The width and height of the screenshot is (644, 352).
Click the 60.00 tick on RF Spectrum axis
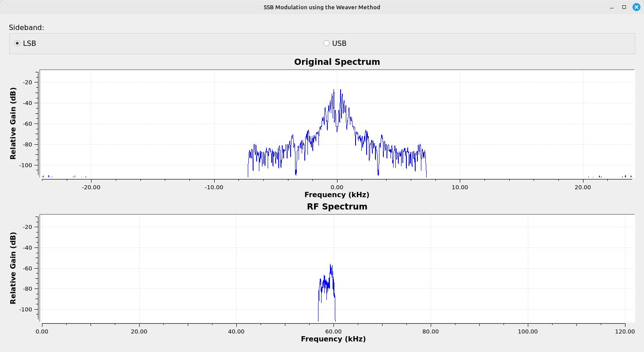pos(333,331)
